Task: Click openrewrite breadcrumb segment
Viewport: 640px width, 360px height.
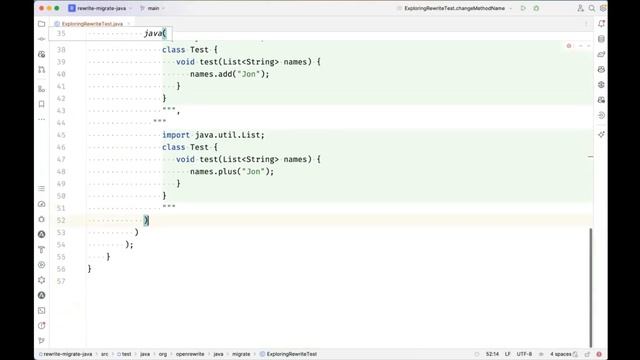Action: pyautogui.click(x=190, y=354)
